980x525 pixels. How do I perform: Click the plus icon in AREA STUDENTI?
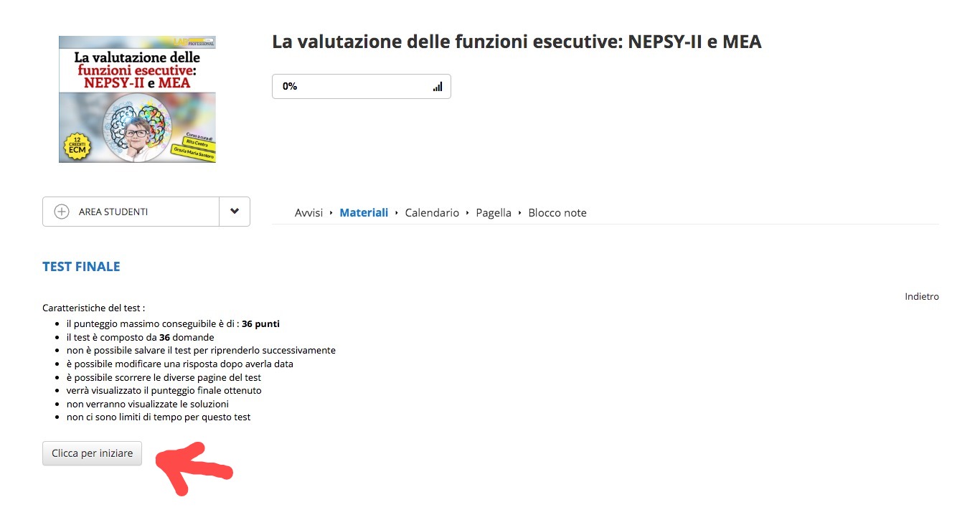62,212
